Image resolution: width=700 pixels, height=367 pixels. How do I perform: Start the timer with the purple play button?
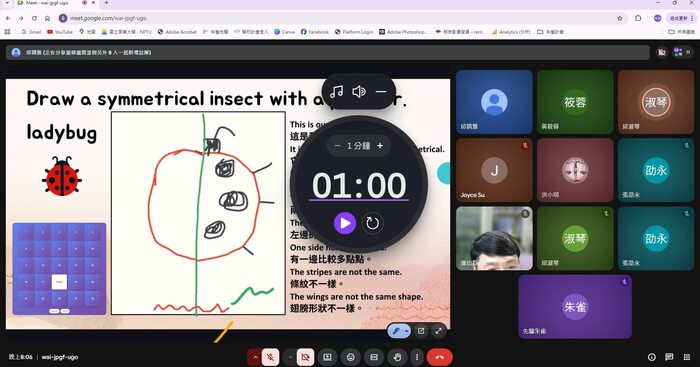tap(345, 223)
